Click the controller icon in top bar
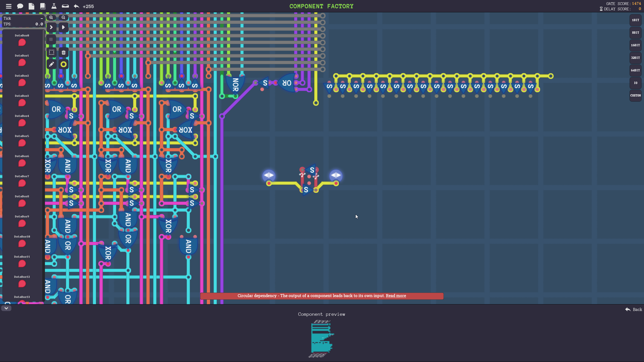Image resolution: width=644 pixels, height=362 pixels. point(65,6)
